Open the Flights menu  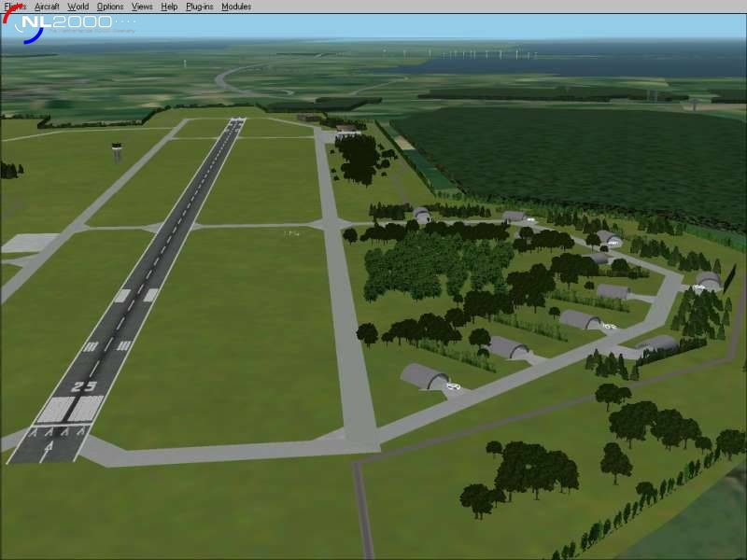click(15, 7)
